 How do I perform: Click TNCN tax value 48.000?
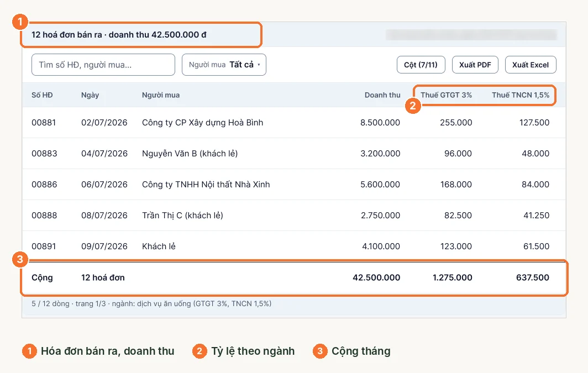[x=535, y=153]
